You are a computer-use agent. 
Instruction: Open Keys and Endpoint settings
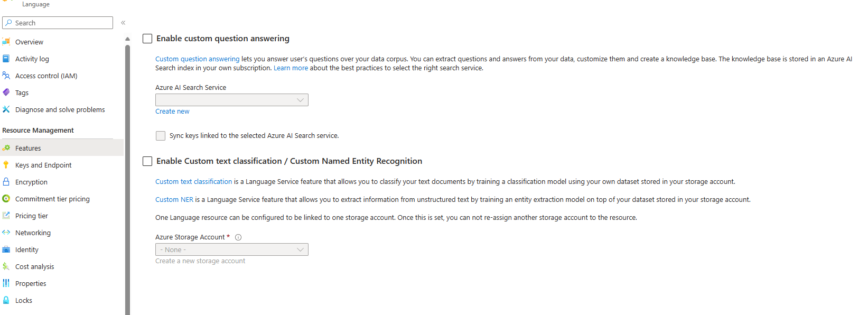(45, 164)
